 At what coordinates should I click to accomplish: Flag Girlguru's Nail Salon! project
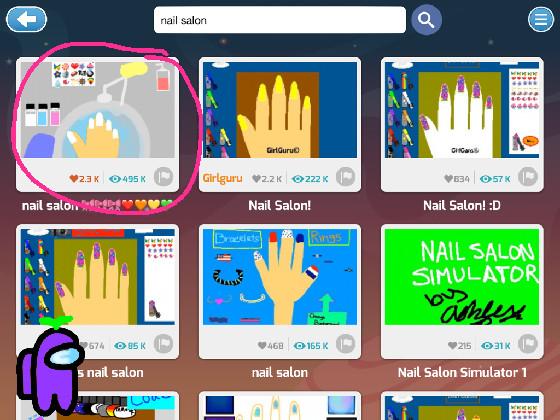345,177
